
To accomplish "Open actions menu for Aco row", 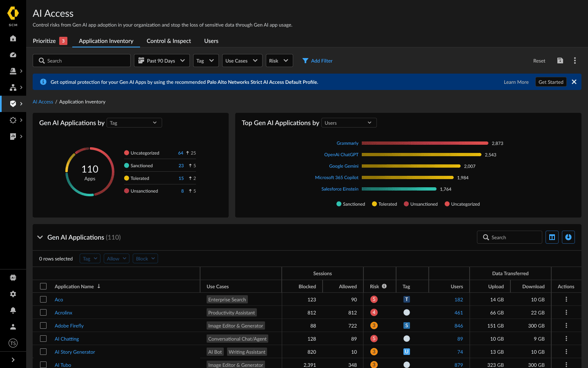I will click(566, 299).
